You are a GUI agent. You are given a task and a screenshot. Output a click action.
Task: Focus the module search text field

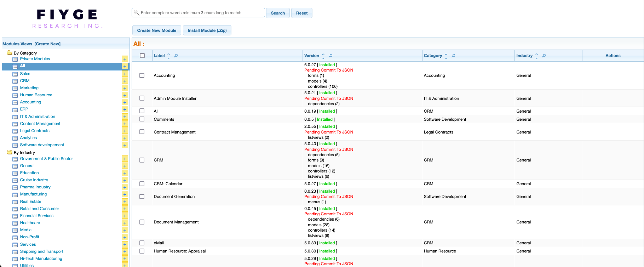[198, 13]
